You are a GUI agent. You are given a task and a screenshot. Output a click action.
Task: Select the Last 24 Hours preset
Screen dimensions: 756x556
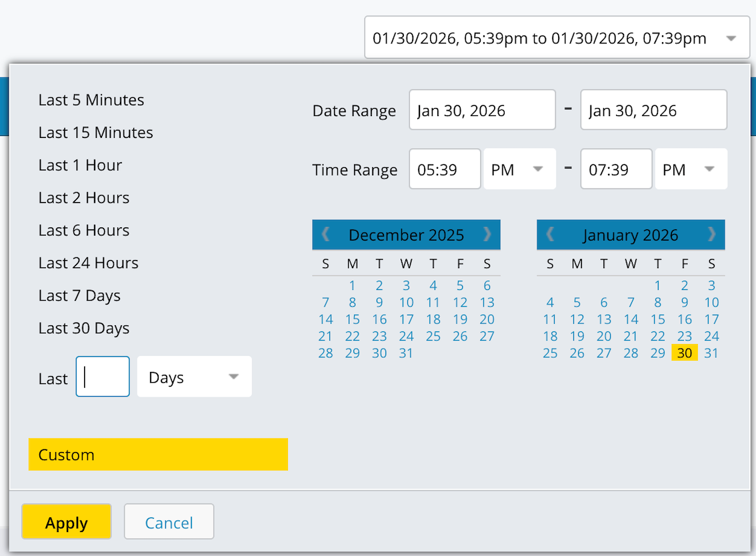tap(89, 263)
